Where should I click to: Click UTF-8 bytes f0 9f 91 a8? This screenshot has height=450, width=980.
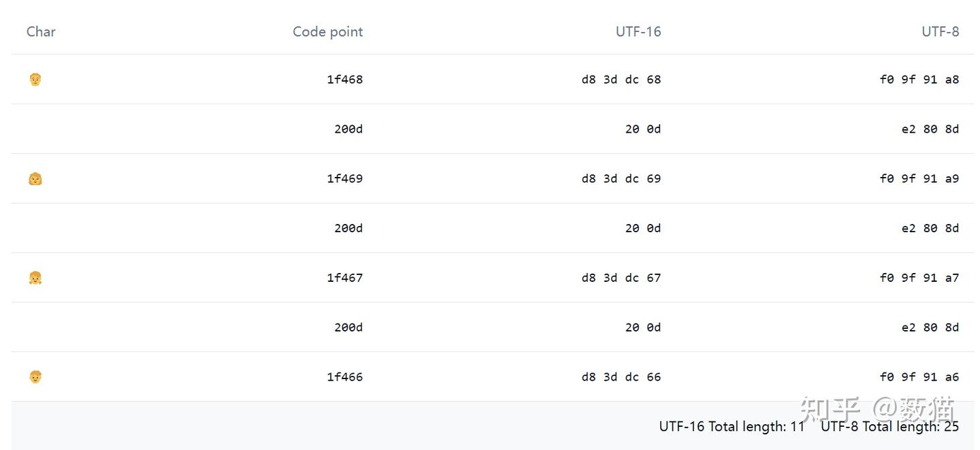click(x=919, y=80)
